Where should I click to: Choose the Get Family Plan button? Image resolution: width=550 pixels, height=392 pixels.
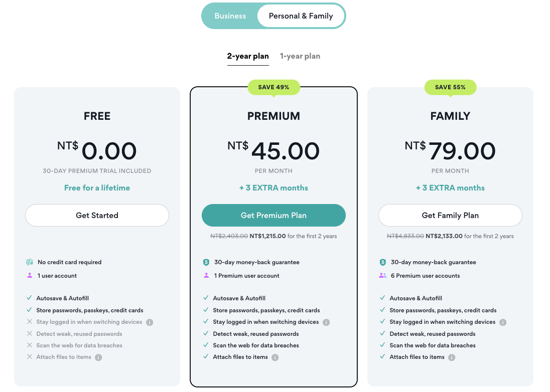(x=450, y=216)
